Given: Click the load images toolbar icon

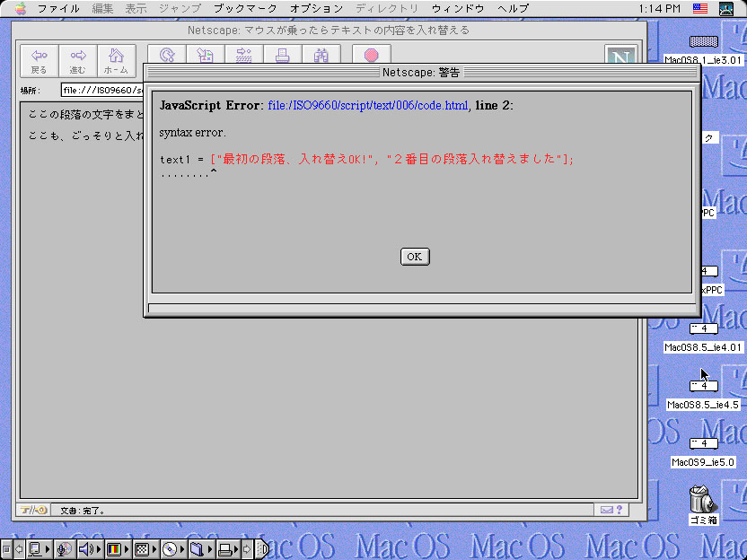Looking at the screenshot, I should coord(206,56).
